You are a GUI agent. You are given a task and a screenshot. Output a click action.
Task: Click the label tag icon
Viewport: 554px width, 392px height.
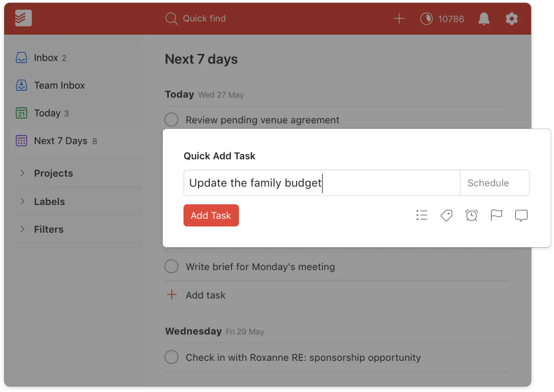pyautogui.click(x=446, y=215)
